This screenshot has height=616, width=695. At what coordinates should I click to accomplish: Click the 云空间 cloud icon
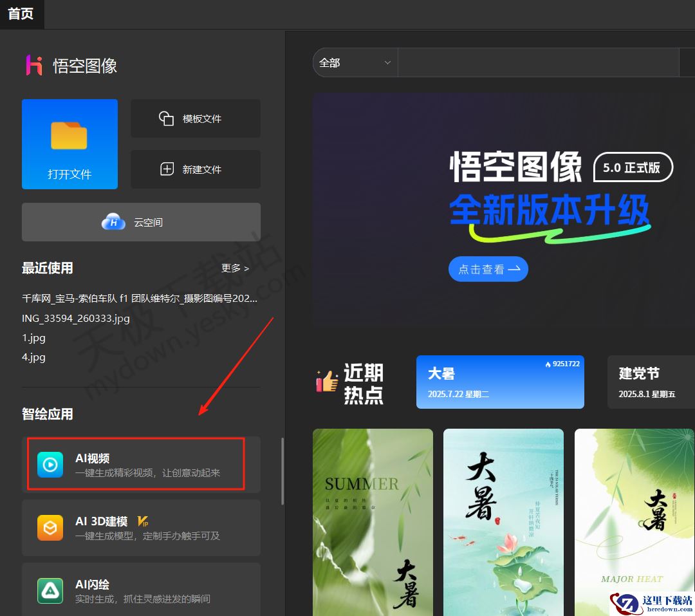(113, 221)
